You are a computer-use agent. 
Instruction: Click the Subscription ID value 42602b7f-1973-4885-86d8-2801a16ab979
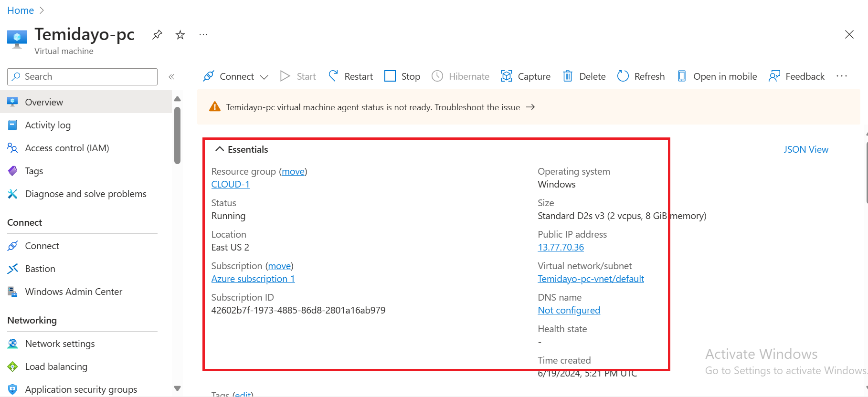[x=298, y=310]
